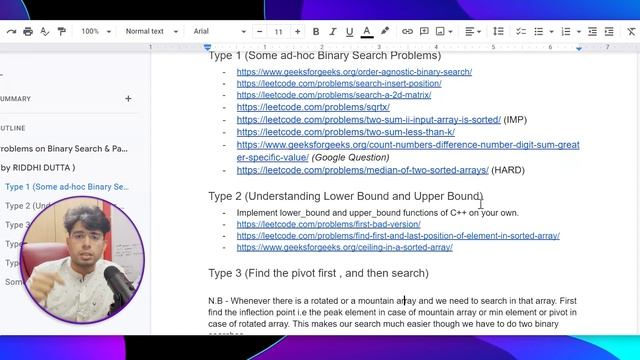Open the text alignment dropdown
This screenshot has width=640, height=360.
click(473, 31)
